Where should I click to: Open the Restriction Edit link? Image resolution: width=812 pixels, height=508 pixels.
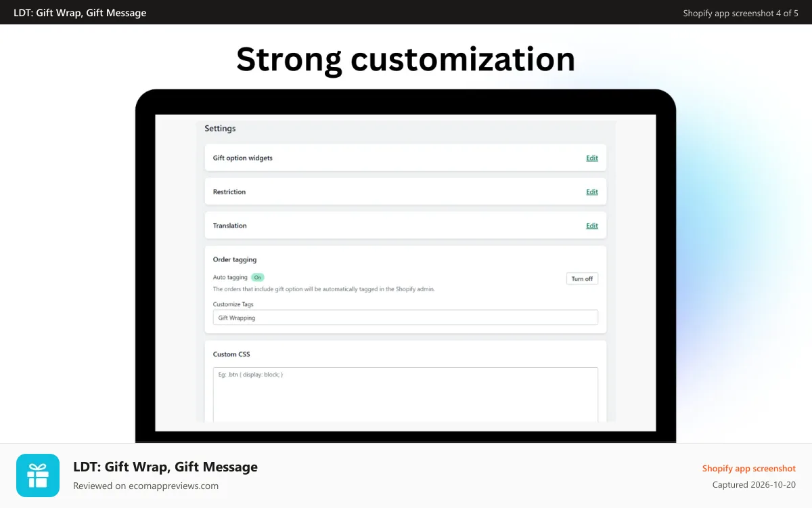[592, 192]
